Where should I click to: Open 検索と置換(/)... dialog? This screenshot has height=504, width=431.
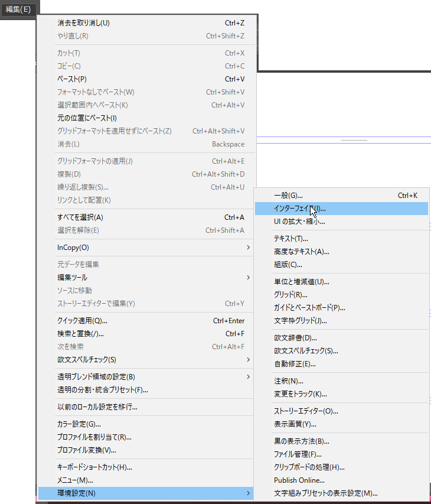coord(148,334)
